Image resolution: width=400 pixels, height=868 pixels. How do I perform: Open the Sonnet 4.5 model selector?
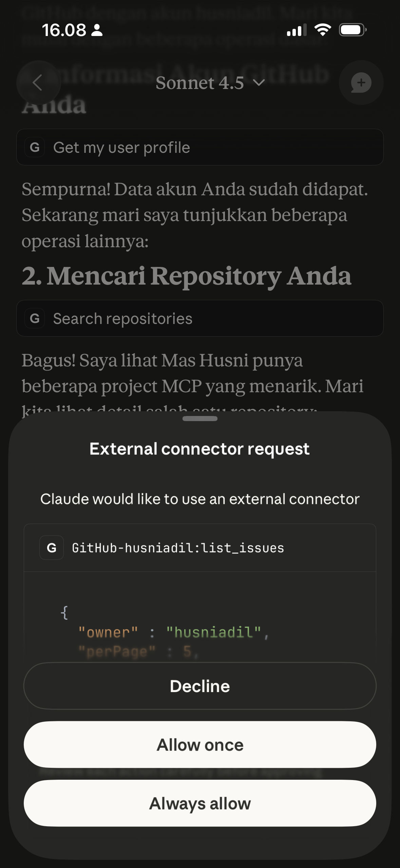pyautogui.click(x=200, y=83)
